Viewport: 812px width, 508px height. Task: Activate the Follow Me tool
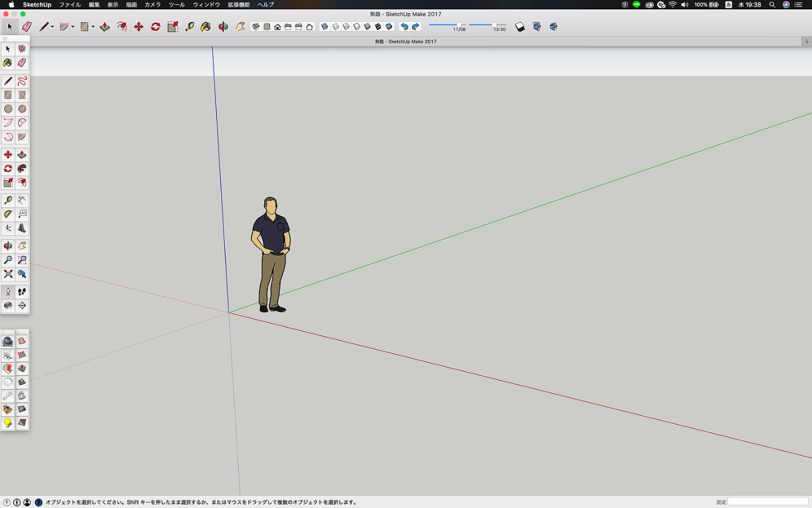point(22,169)
